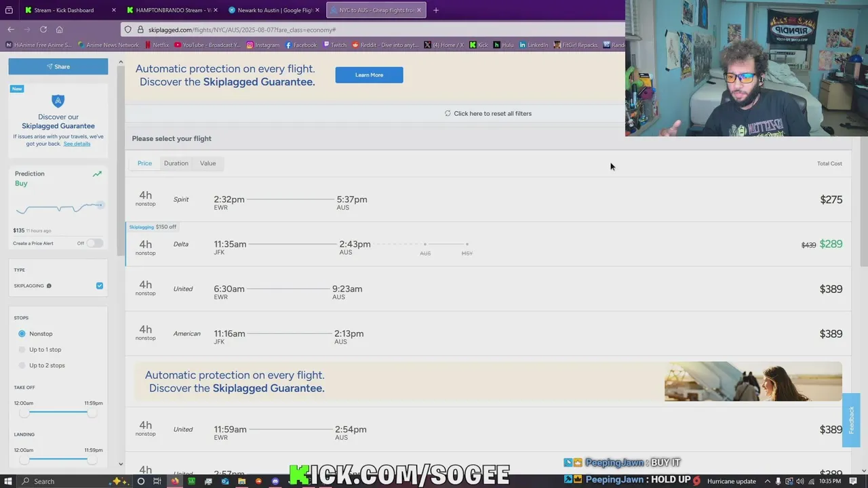Open the FitGirl Repacks bookmark
The height and width of the screenshot is (488, 868).
[576, 45]
